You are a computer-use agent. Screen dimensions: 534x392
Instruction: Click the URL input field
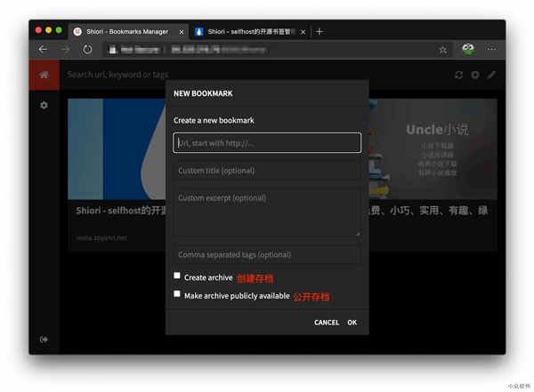267,143
